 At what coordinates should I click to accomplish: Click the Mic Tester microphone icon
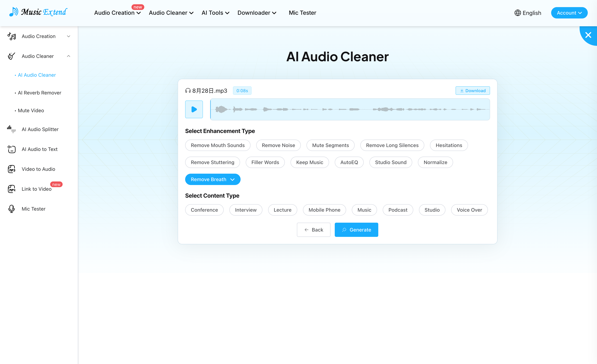(11, 209)
